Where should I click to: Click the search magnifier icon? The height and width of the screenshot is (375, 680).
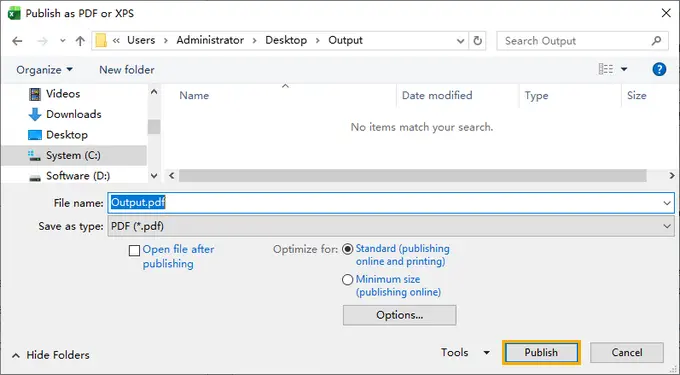point(657,41)
